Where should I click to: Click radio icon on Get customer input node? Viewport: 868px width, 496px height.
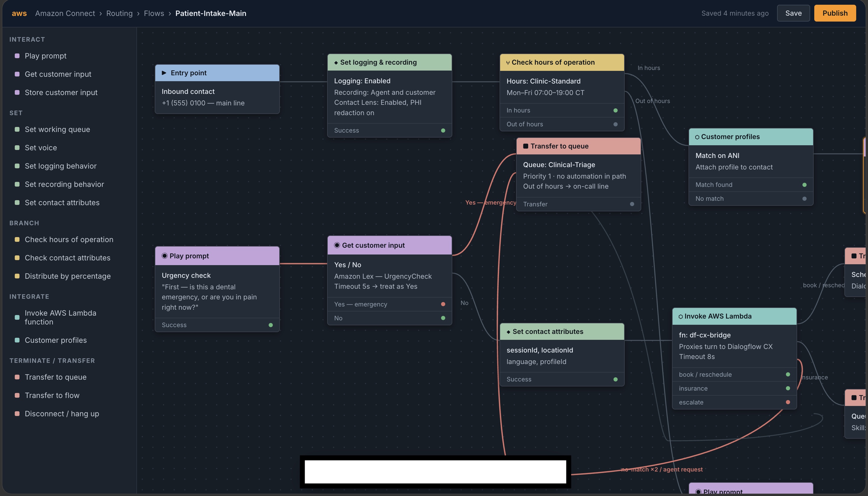coord(337,245)
